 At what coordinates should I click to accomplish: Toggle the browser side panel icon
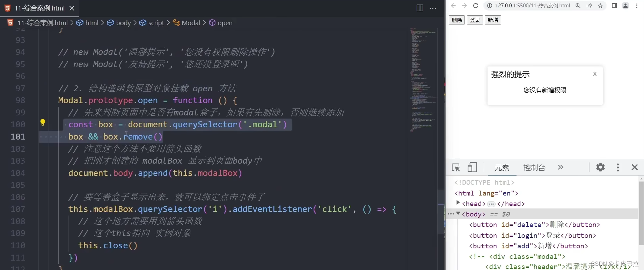(x=614, y=6)
